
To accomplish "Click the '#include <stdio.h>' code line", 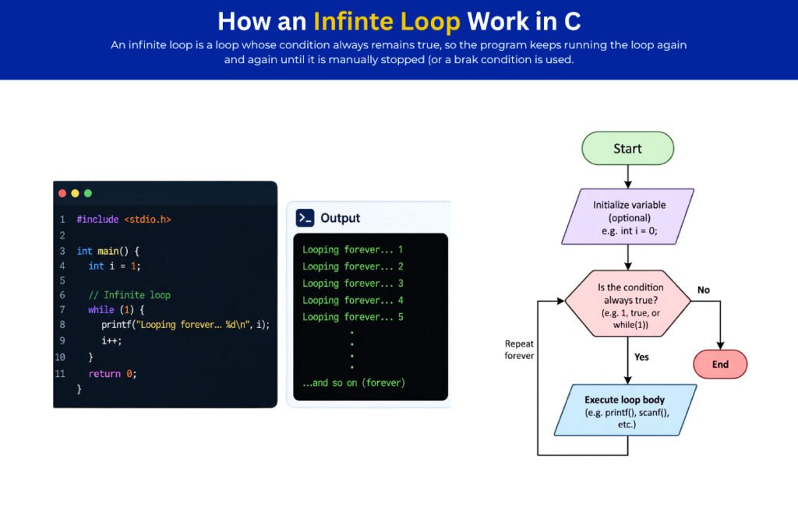I will [124, 219].
